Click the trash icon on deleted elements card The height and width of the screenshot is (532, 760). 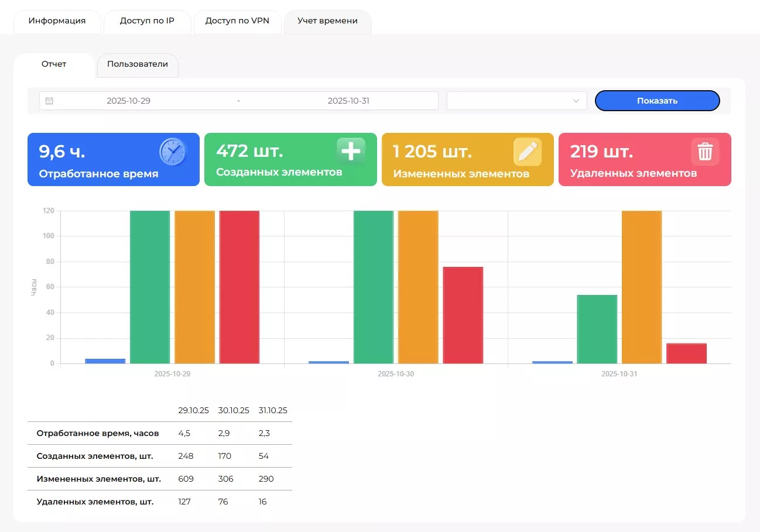705,152
